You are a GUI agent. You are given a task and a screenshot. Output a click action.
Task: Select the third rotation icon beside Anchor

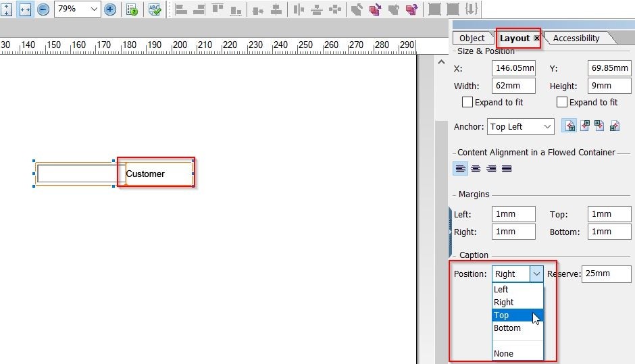[x=599, y=126]
